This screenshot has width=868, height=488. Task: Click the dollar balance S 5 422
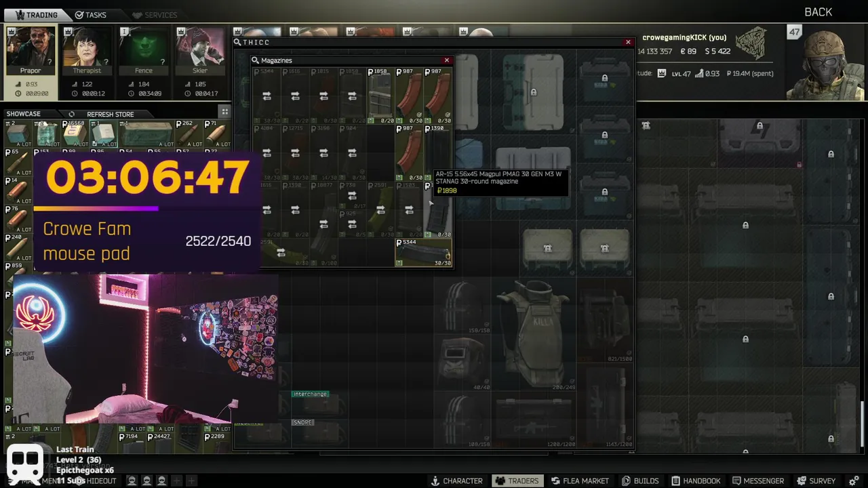[x=717, y=51]
